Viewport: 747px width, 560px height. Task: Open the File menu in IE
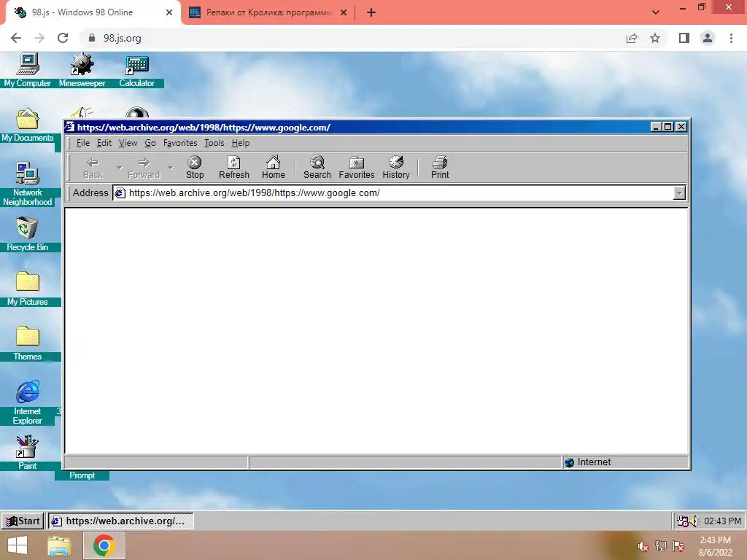tap(83, 143)
